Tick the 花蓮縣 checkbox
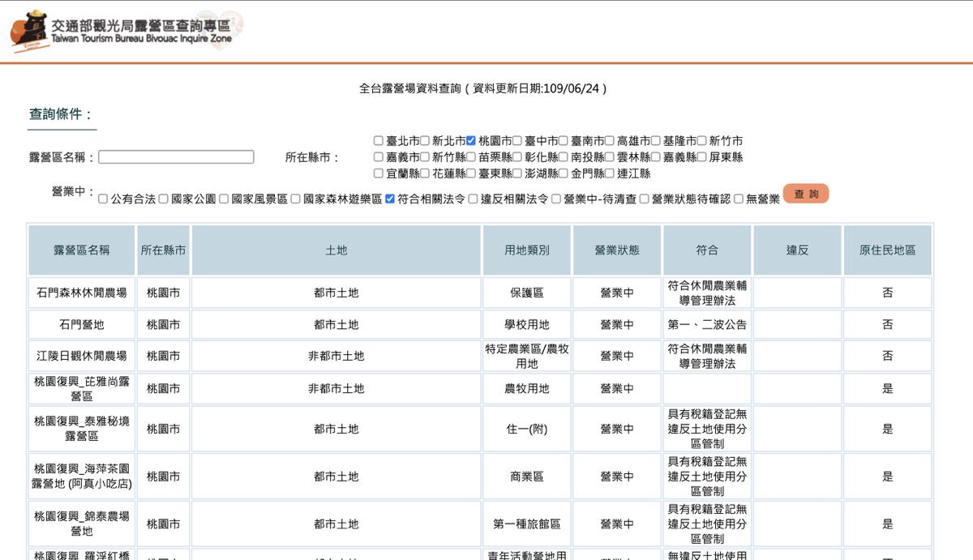 pos(425,173)
